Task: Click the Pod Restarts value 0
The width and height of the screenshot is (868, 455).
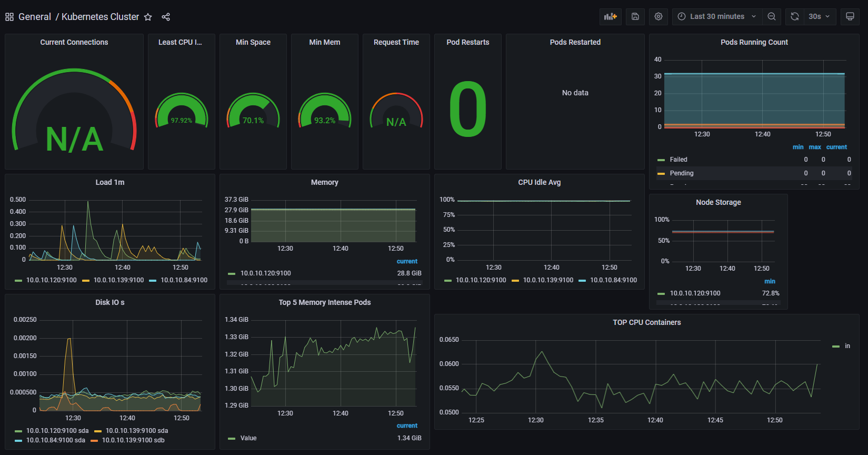Action: tap(468, 109)
